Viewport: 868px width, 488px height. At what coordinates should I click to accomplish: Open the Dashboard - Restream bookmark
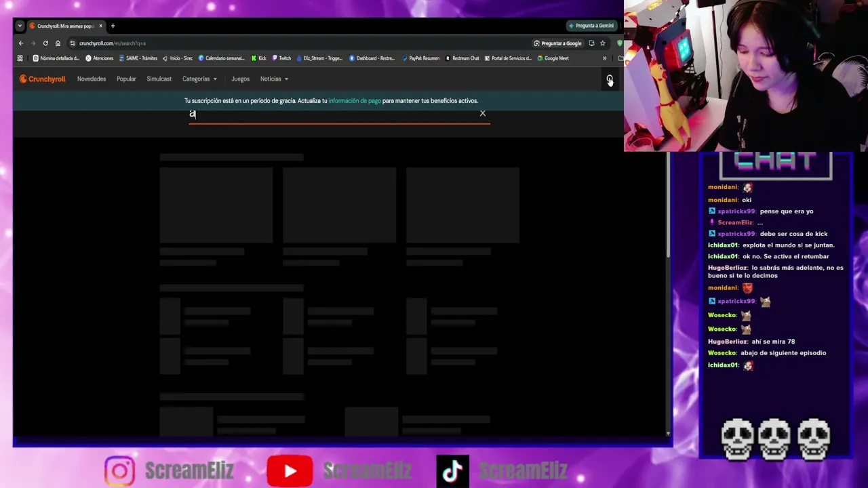[x=372, y=58]
